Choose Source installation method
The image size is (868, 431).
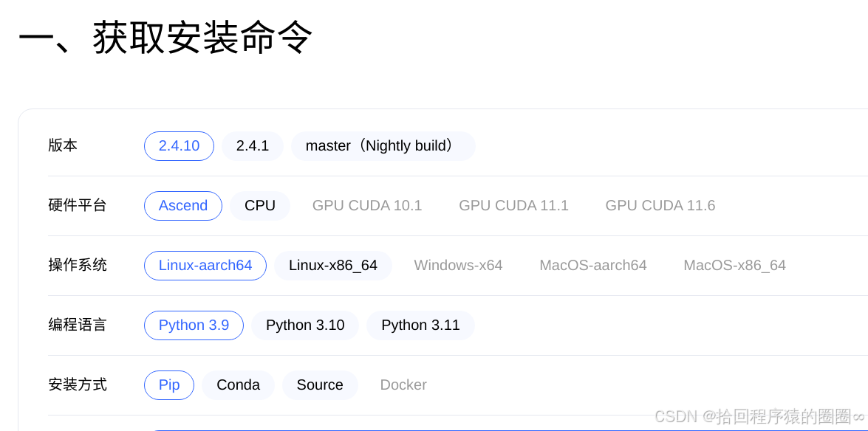[x=320, y=385]
